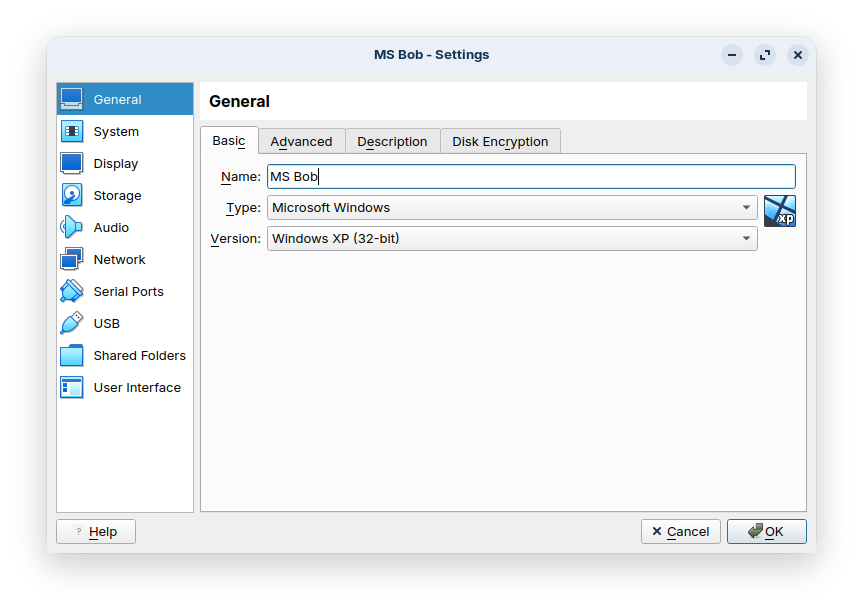The image size is (863, 610).
Task: Open the Network settings icon
Action: tap(72, 259)
